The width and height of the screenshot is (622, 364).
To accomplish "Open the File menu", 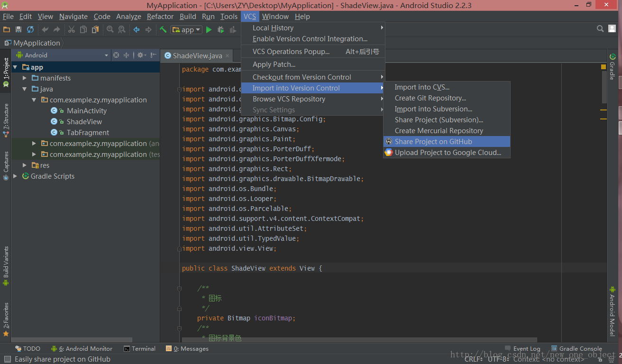I will click(8, 16).
